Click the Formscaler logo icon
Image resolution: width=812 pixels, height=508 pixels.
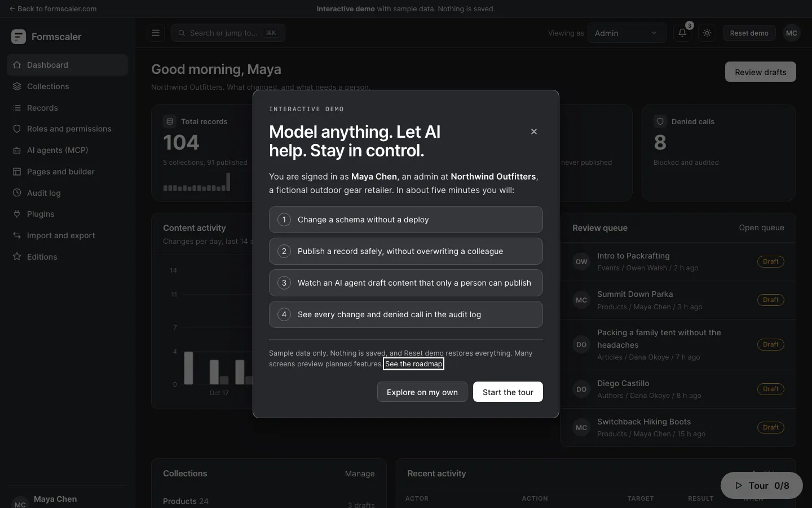tap(18, 37)
